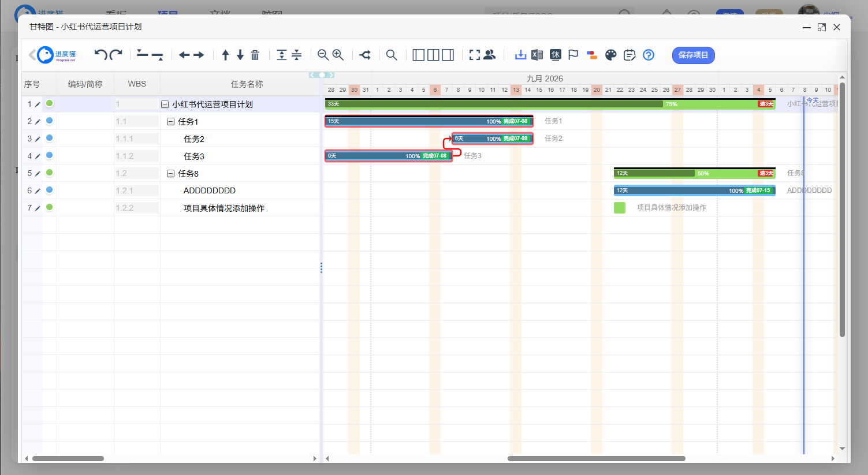Image resolution: width=868 pixels, height=475 pixels.
Task: Show split table and chart layout
Action: tap(433, 55)
